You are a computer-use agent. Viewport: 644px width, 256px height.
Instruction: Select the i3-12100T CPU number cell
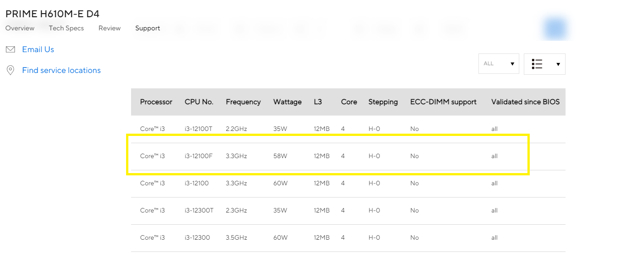click(199, 129)
